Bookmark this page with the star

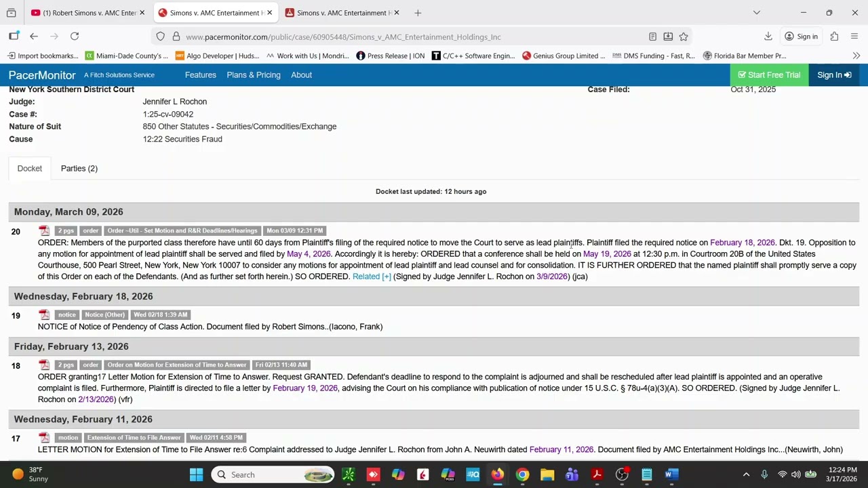pos(684,37)
